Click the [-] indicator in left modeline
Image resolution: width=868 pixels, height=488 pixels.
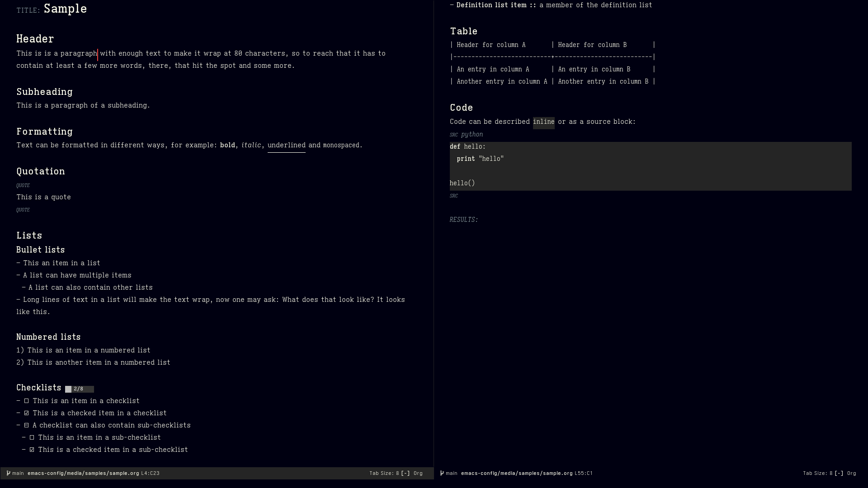pyautogui.click(x=405, y=473)
